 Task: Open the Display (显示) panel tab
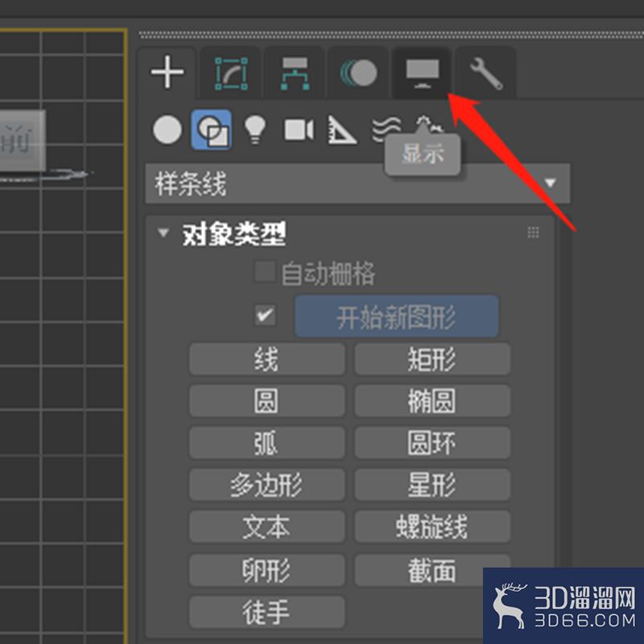pyautogui.click(x=422, y=73)
